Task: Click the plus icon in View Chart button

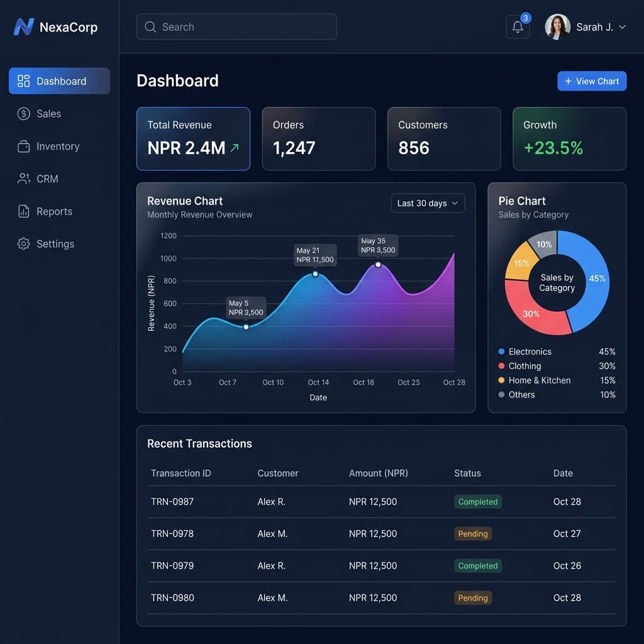Action: point(568,81)
